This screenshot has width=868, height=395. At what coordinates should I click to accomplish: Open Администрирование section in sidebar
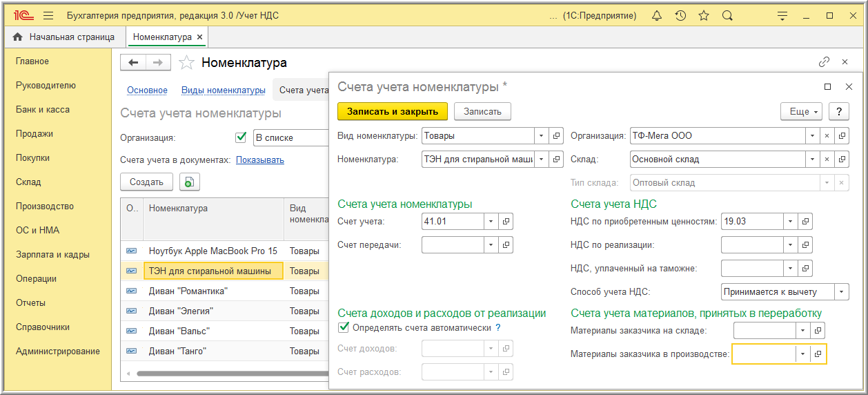[58, 351]
